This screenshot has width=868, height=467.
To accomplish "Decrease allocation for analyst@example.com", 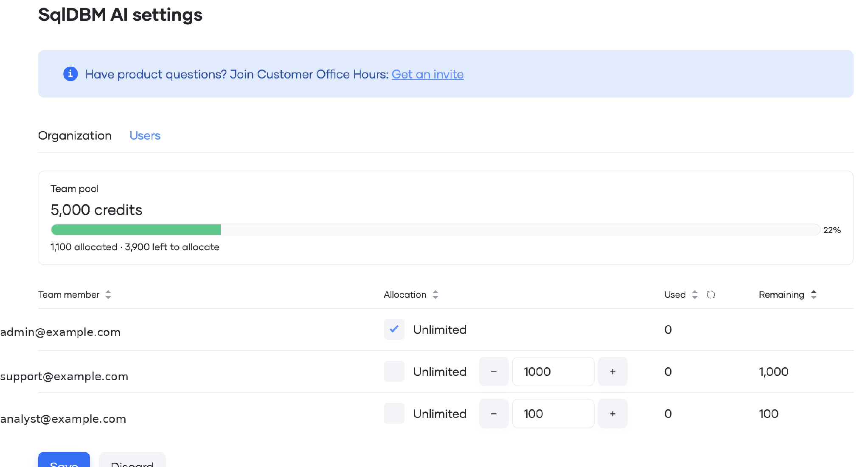I will pyautogui.click(x=494, y=414).
